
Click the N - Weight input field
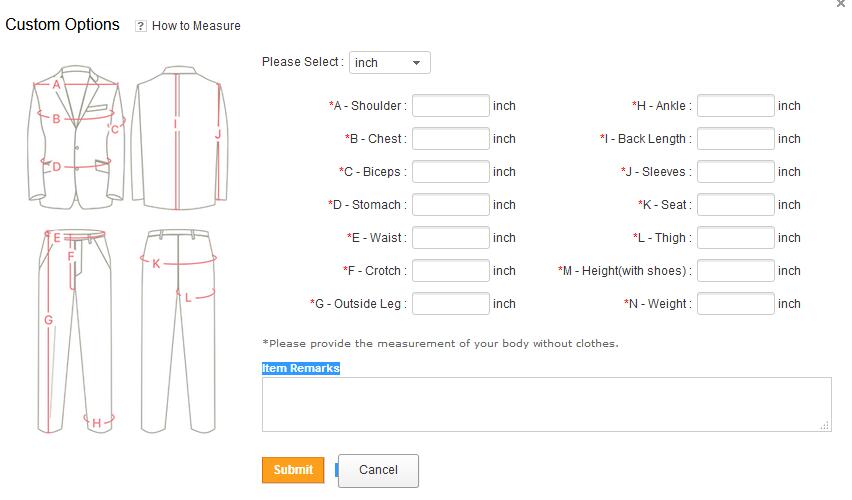pyautogui.click(x=736, y=304)
